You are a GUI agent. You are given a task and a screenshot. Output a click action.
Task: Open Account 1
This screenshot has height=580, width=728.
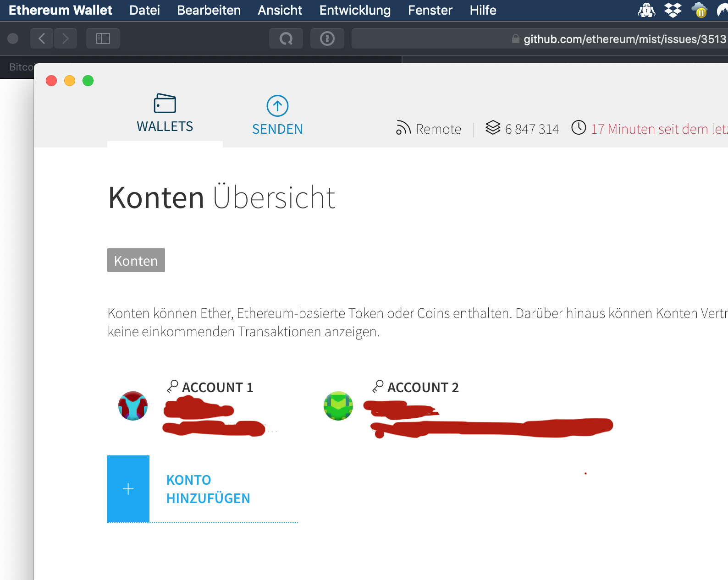[218, 388]
